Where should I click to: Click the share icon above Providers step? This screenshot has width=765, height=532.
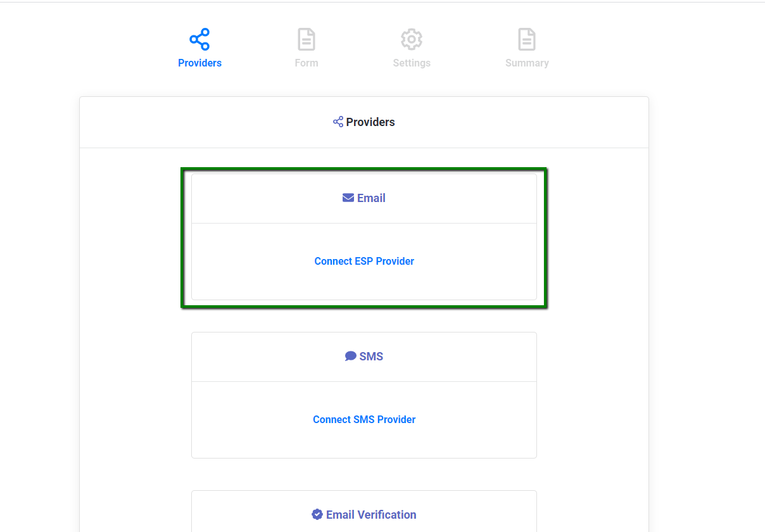[199, 39]
